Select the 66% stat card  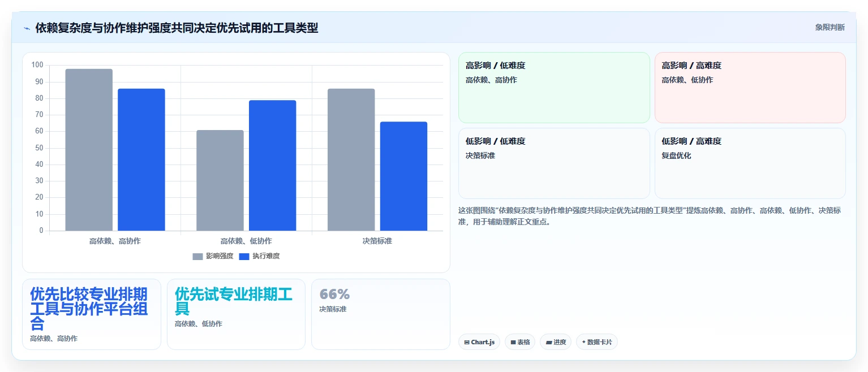click(381, 314)
